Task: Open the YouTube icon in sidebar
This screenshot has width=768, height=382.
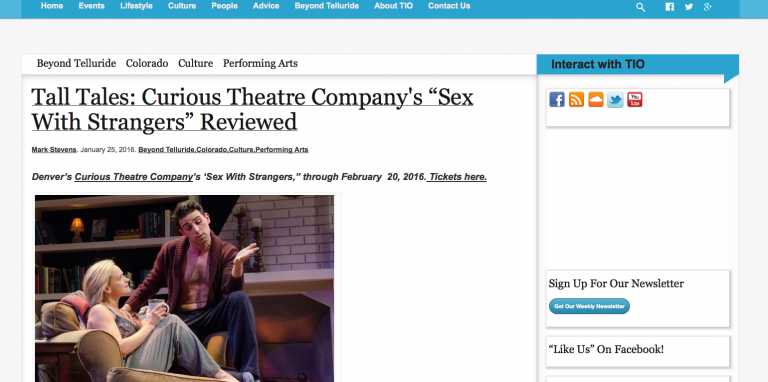Action: click(635, 99)
